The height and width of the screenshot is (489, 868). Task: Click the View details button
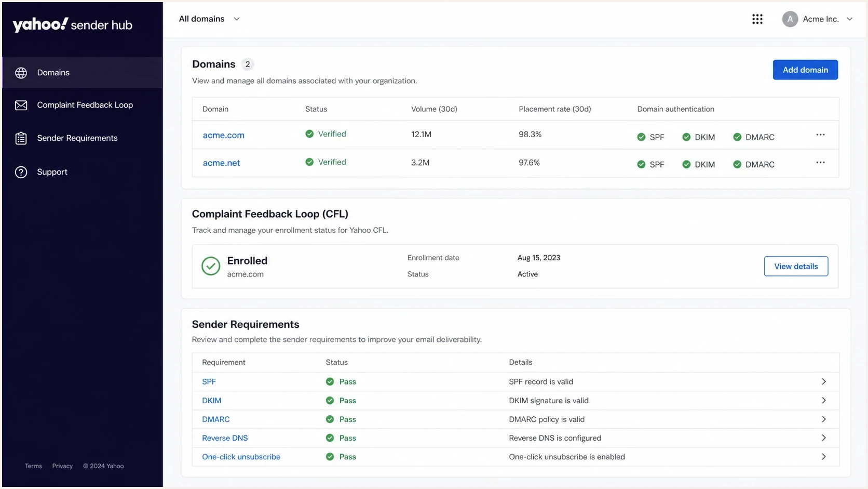796,266
